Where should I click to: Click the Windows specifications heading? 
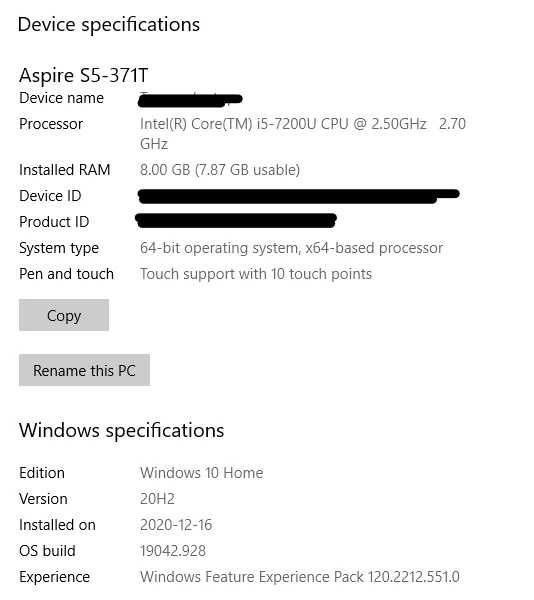point(122,430)
